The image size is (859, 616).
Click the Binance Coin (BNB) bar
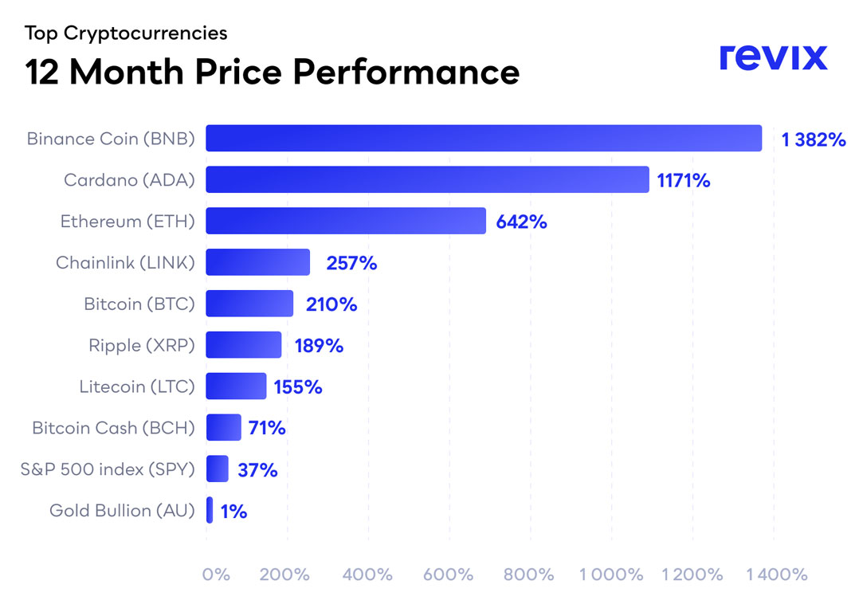[x=484, y=139]
